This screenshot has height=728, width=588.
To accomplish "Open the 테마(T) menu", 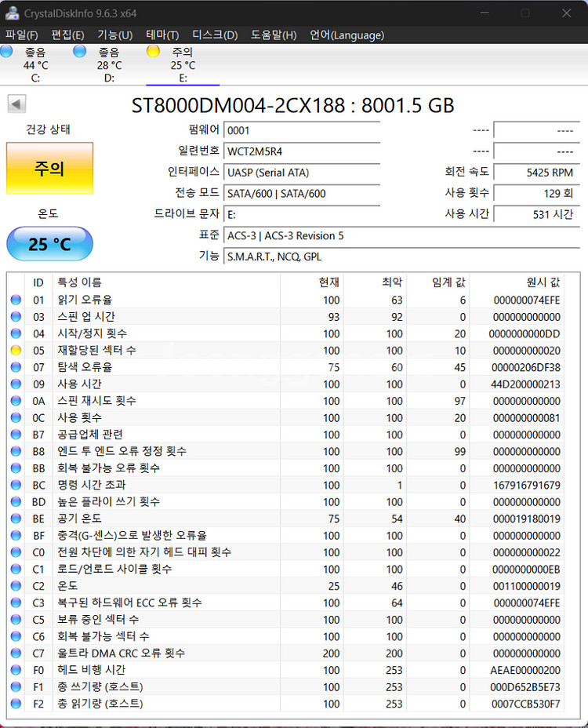I will pos(162,35).
